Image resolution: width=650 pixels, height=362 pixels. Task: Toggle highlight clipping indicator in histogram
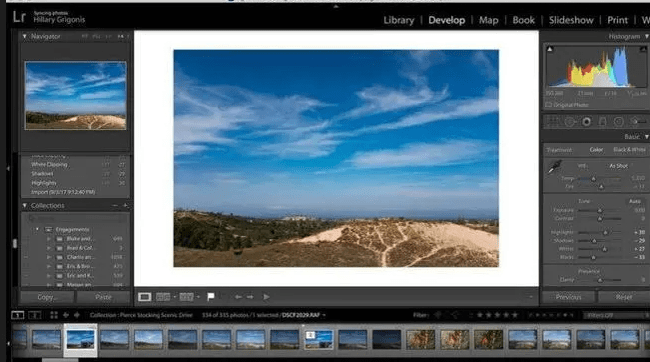643,49
